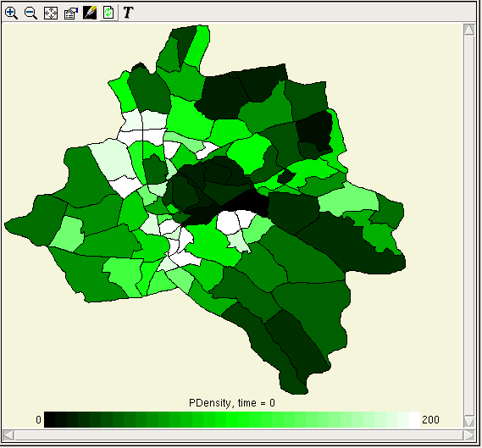Click bright green middle of color legend

(x=232, y=420)
